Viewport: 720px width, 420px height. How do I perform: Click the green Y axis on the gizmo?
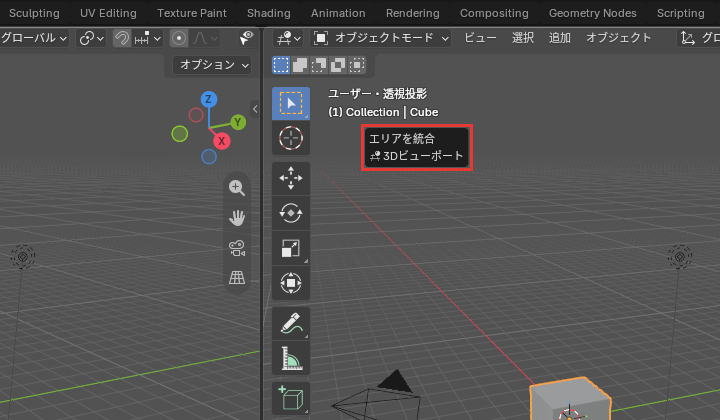[x=238, y=122]
